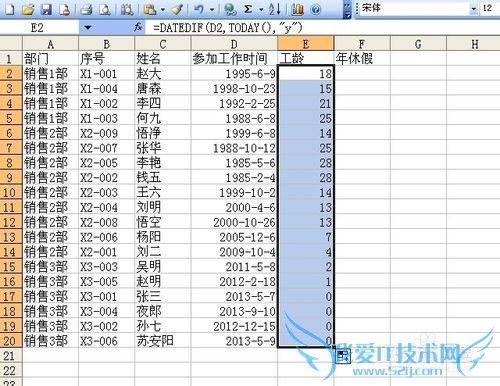Paste clipboard contents

coord(150,9)
